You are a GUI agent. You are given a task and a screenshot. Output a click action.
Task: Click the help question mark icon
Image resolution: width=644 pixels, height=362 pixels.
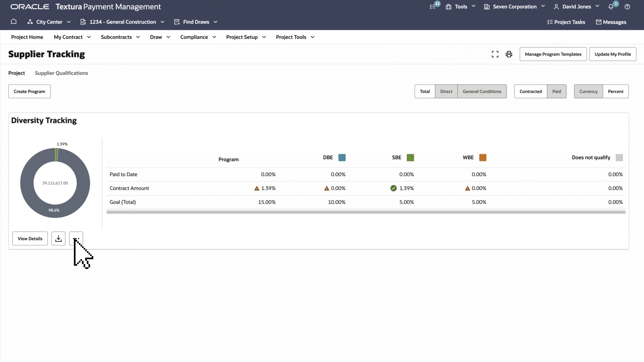[627, 7]
